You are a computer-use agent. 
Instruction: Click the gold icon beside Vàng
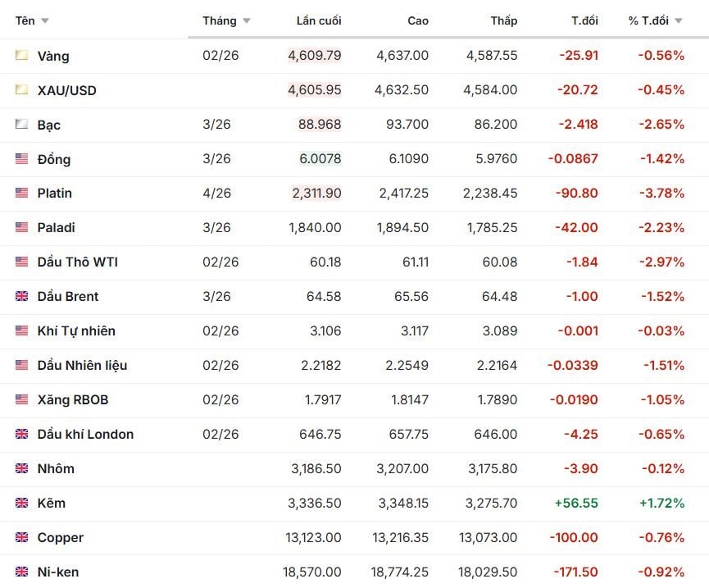pos(21,56)
